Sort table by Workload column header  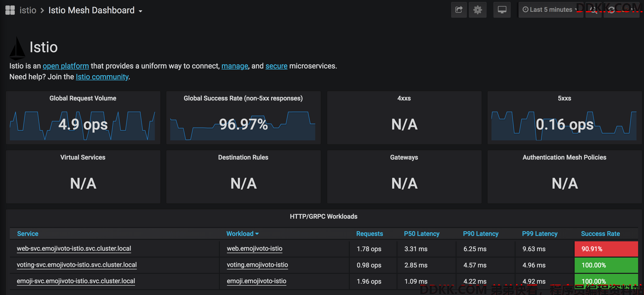[x=242, y=233]
